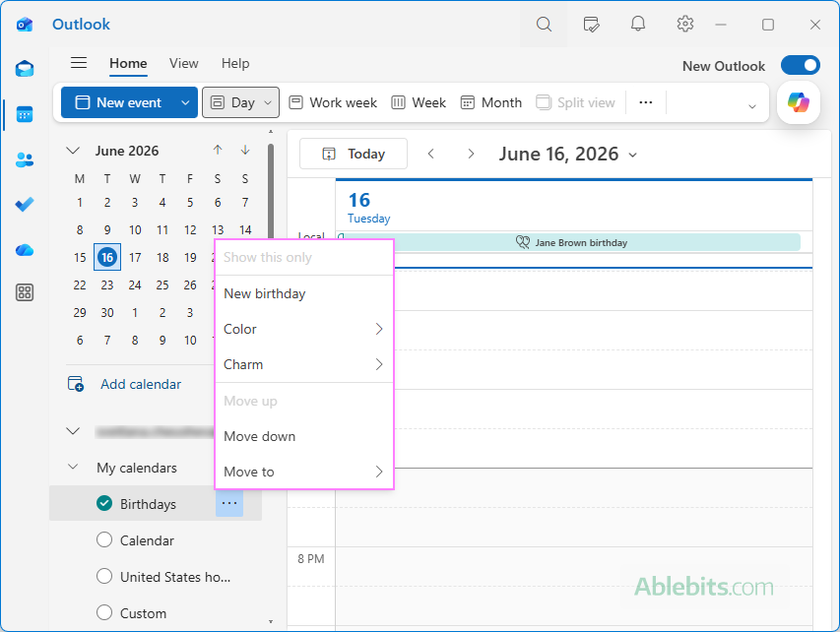Click the 8 PM time slot
This screenshot has height=632, width=840.
pos(574,566)
